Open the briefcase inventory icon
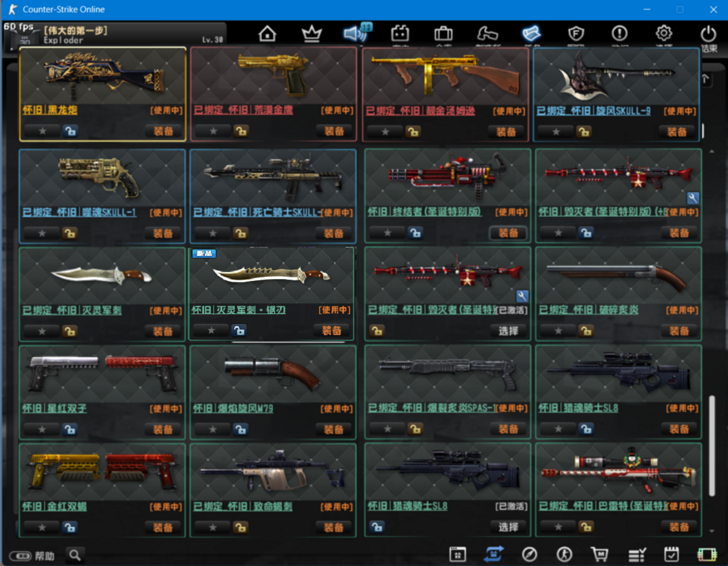This screenshot has height=566, width=728. (444, 34)
